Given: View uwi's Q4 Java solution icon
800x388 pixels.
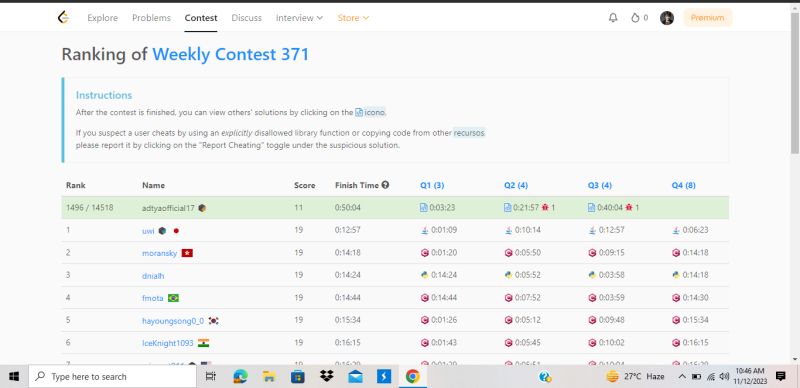Looking at the screenshot, I should pyautogui.click(x=676, y=230).
